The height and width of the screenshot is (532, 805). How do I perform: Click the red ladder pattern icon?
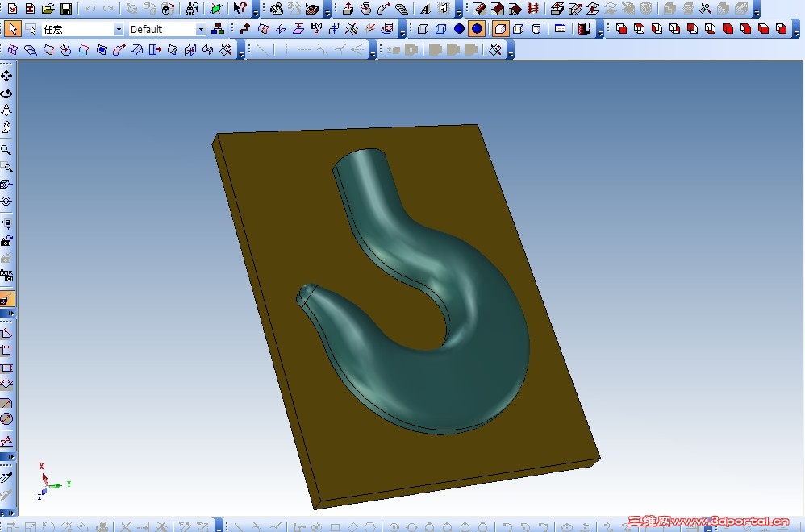533,8
